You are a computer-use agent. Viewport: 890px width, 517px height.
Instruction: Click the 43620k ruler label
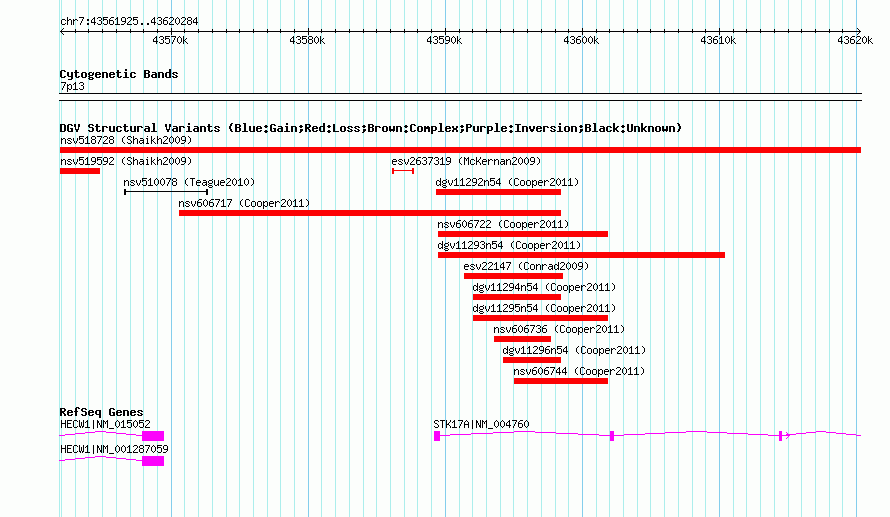point(855,40)
